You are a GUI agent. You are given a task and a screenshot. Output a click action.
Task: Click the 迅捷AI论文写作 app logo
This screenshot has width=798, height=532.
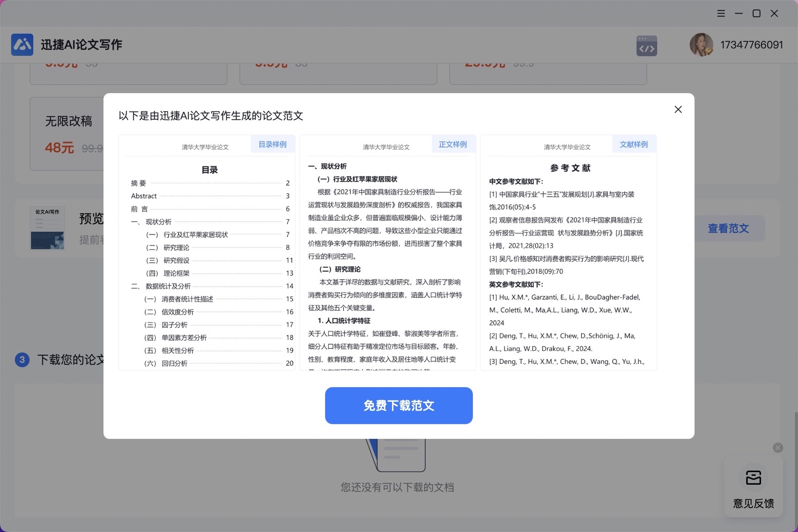[22, 44]
